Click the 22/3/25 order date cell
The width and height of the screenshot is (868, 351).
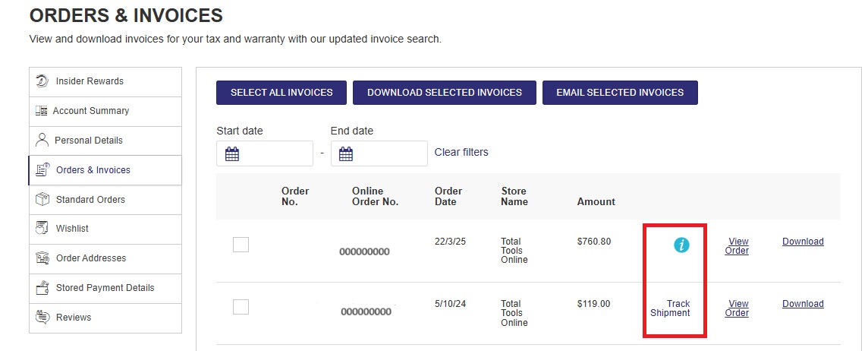coord(450,241)
